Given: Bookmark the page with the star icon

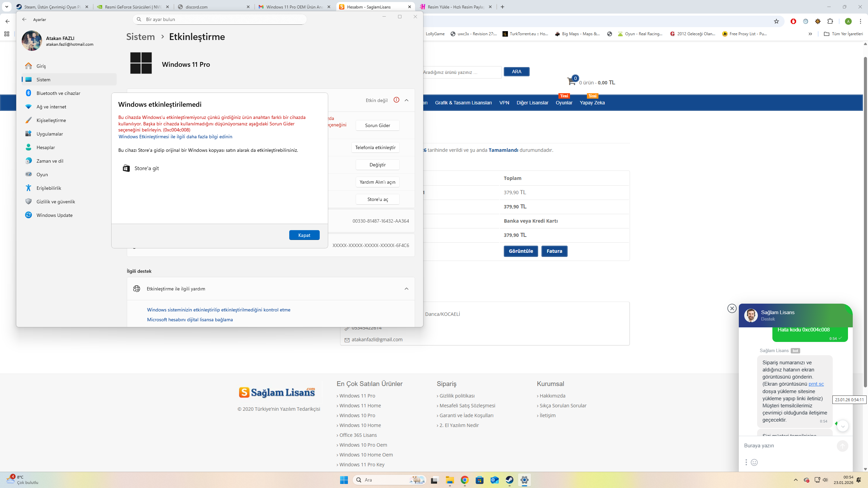Looking at the screenshot, I should point(776,21).
